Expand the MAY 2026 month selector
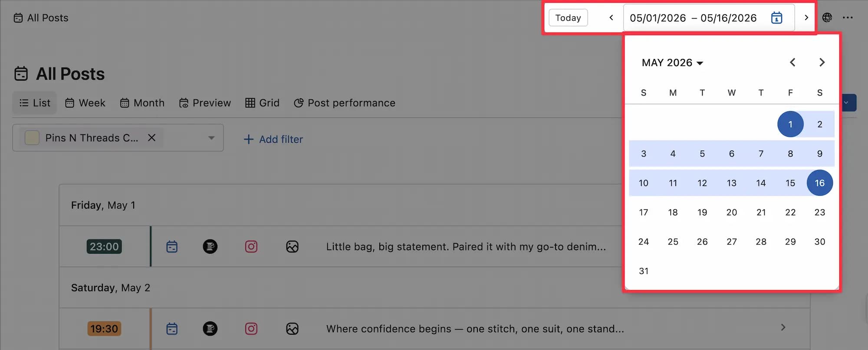868x350 pixels. pyautogui.click(x=672, y=63)
